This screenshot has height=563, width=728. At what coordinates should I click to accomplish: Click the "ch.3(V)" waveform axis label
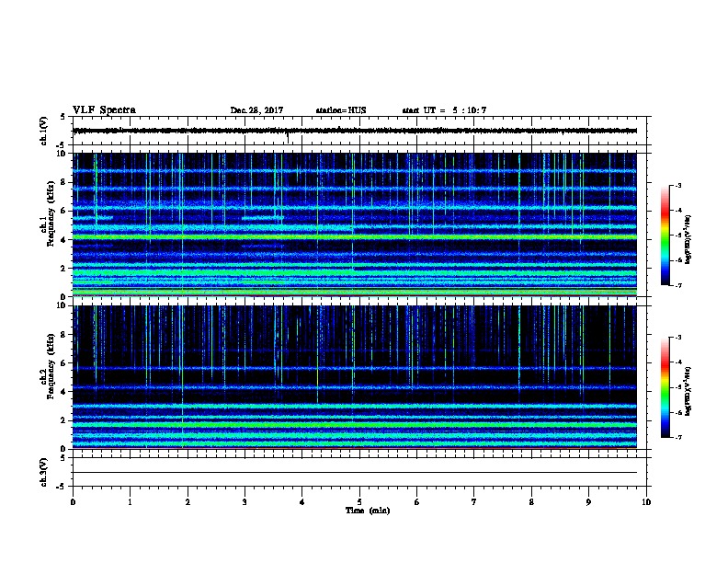coord(43,472)
